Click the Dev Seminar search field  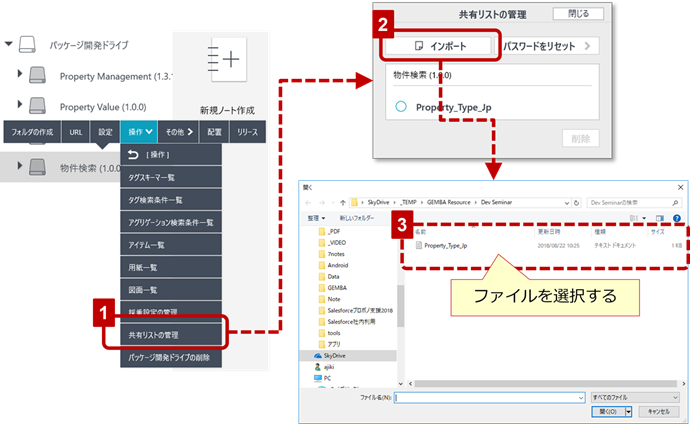click(633, 203)
